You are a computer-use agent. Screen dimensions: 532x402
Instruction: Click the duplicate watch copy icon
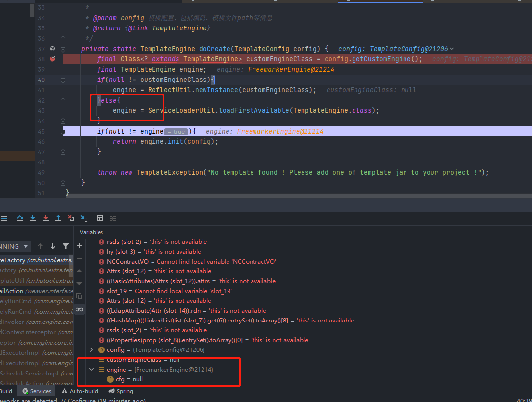coord(79,296)
